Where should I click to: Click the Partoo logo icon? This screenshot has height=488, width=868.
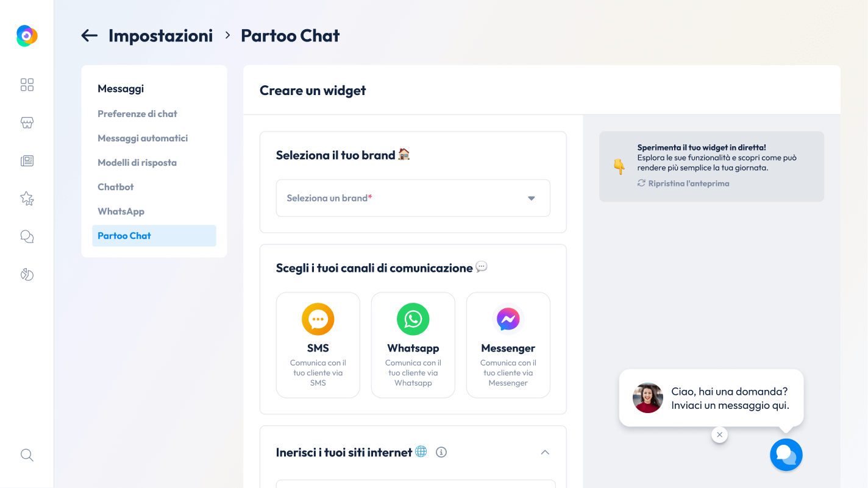coord(27,36)
